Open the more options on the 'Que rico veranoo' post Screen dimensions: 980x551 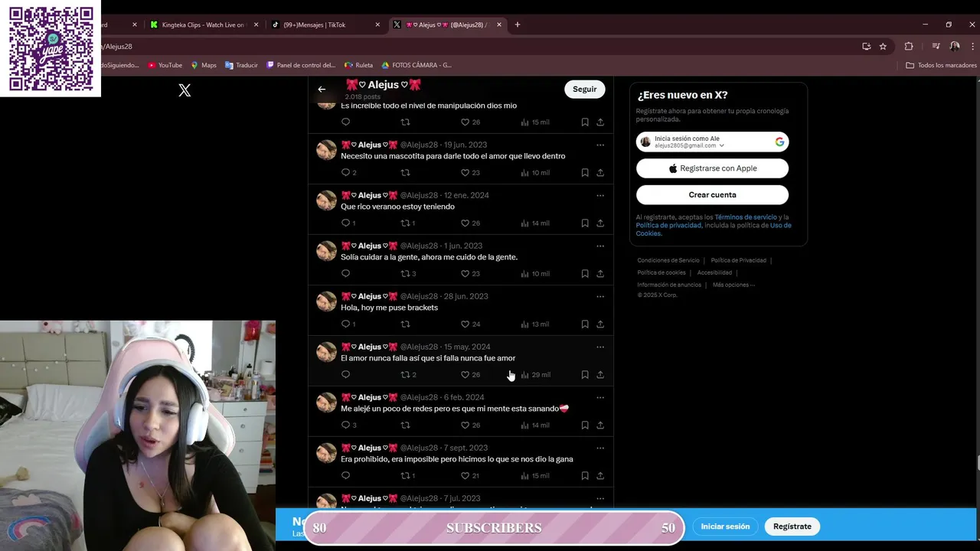click(x=600, y=195)
